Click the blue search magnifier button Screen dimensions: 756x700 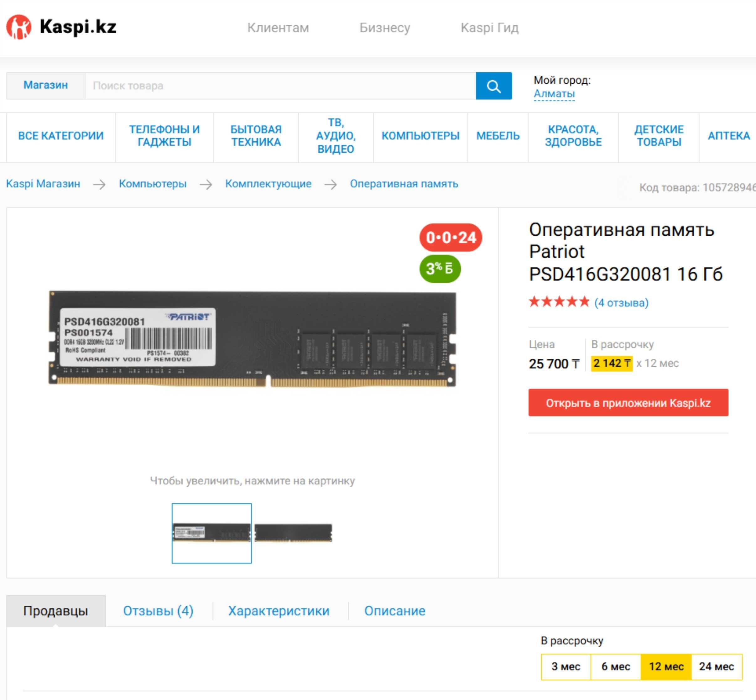493,86
